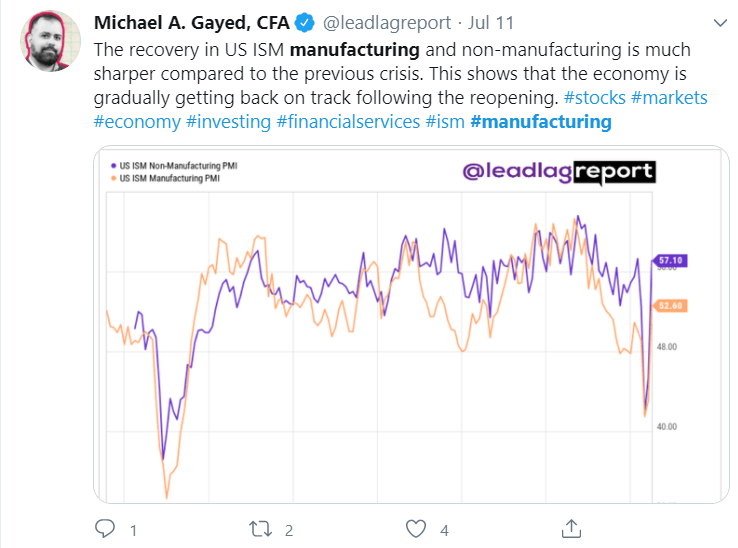Click the bold #manufacturing hashtag

[x=540, y=122]
